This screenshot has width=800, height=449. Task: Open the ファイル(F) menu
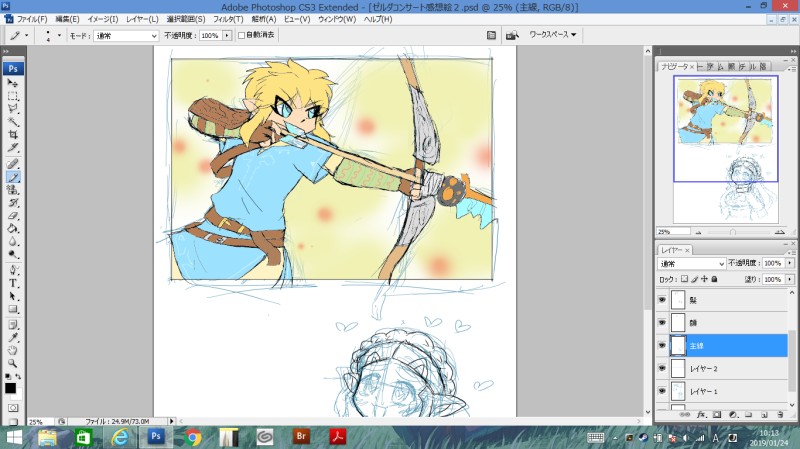tap(32, 19)
